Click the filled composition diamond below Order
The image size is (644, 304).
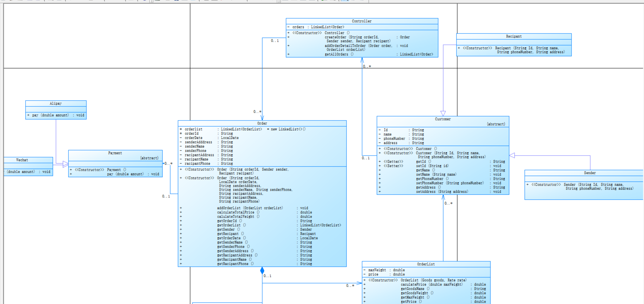pos(262,270)
